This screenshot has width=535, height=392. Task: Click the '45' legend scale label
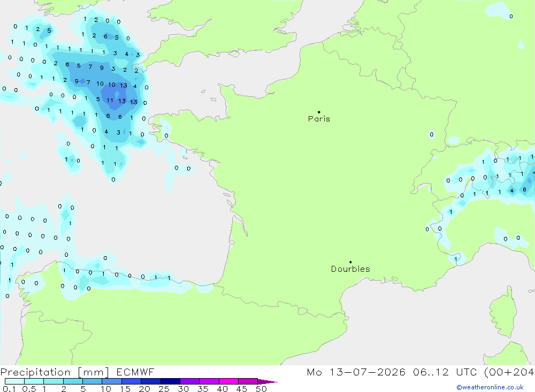point(242,389)
